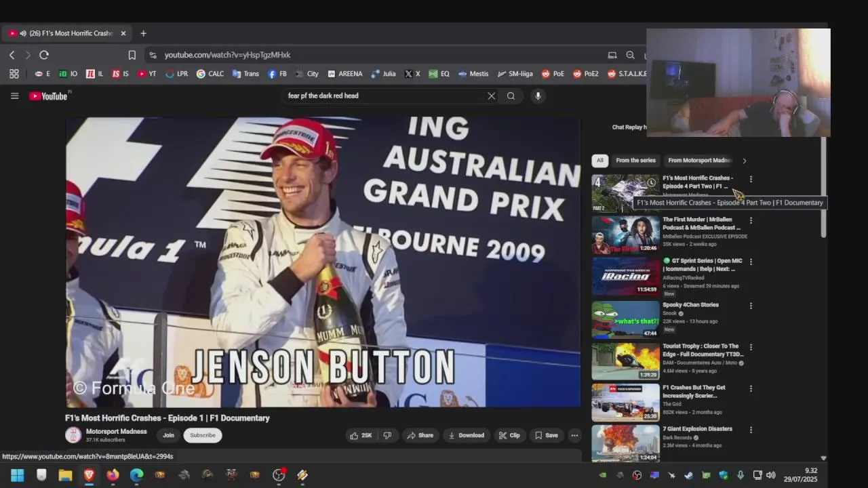
Task: Open options for 'Tourist Trophy' video
Action: click(751, 347)
